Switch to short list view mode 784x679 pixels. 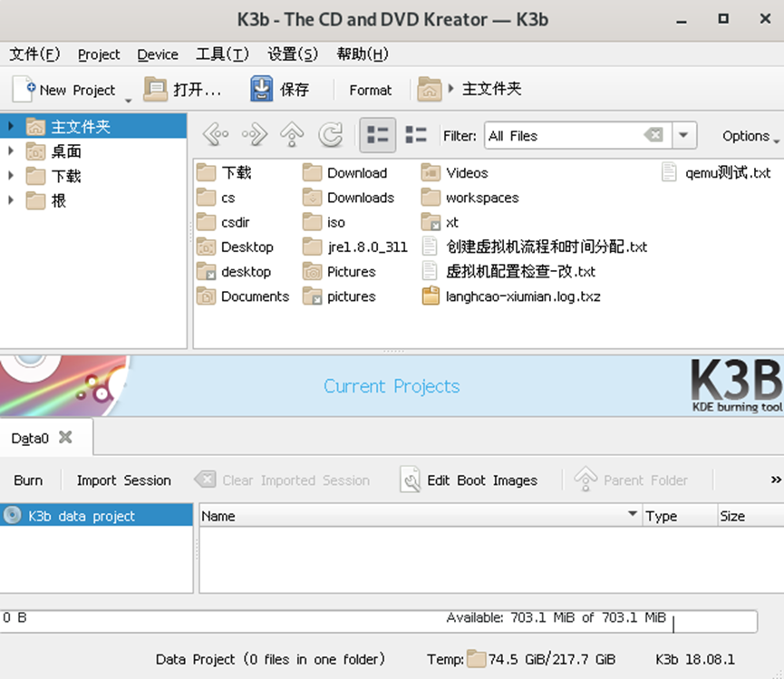(378, 135)
